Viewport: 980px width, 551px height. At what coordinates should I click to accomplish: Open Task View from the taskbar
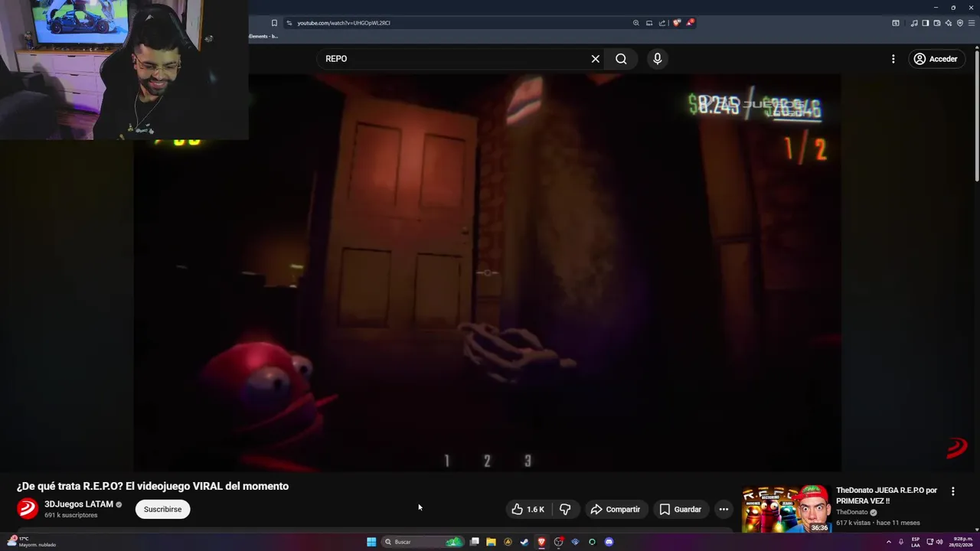(475, 542)
